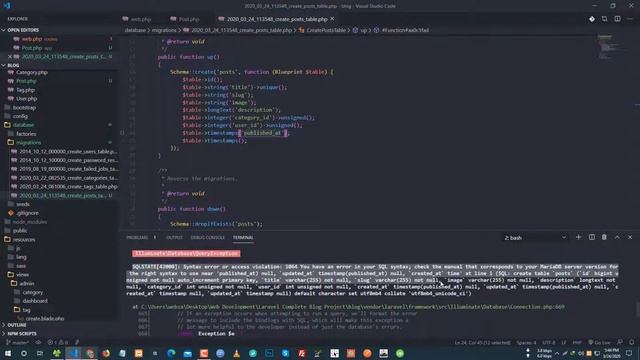Screen dimensions: 640x360
Task: Open the Windows Start menu
Action: point(8,353)
